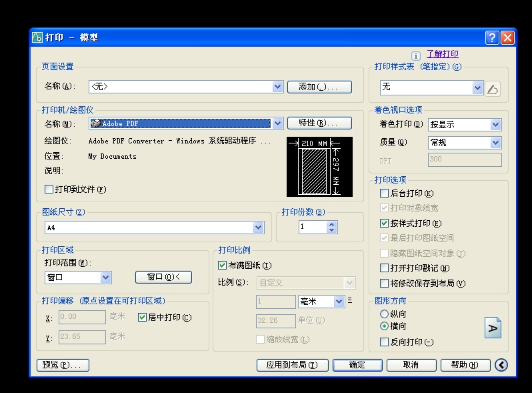Open the 打印范围 窗口 dropdown

point(105,278)
